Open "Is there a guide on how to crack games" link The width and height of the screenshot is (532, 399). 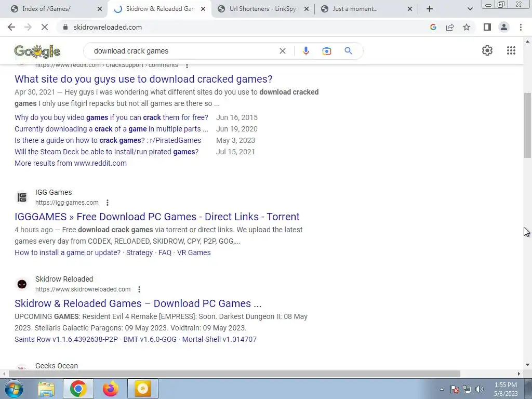point(108,140)
